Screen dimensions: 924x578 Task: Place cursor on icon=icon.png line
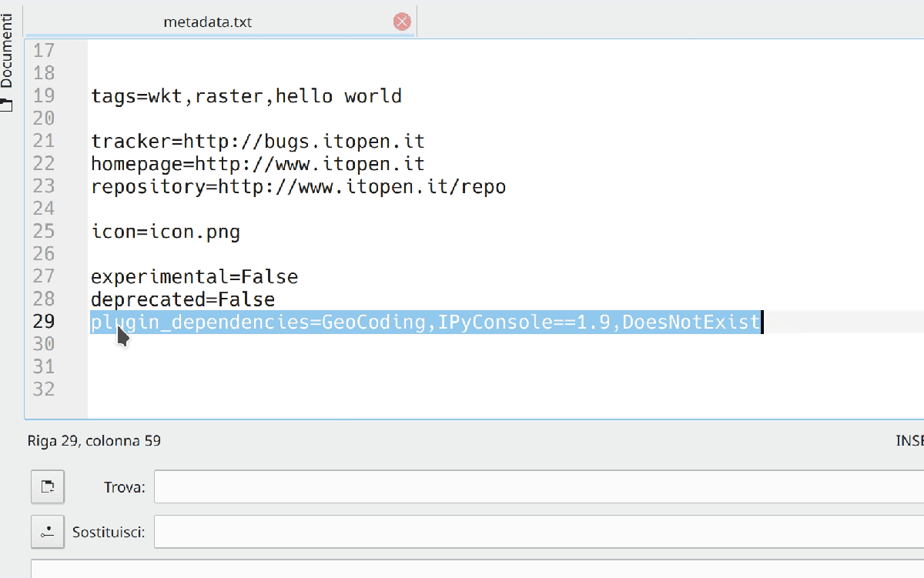point(166,232)
